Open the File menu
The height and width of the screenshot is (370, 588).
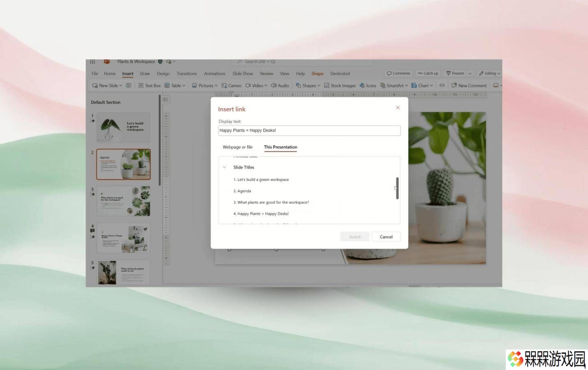pos(95,74)
